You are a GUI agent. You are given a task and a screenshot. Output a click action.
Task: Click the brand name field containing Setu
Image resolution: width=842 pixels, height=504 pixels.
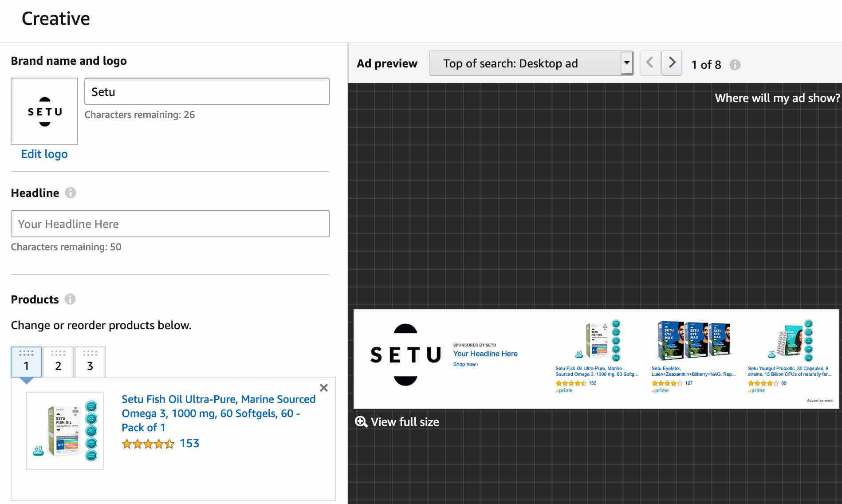click(x=207, y=91)
